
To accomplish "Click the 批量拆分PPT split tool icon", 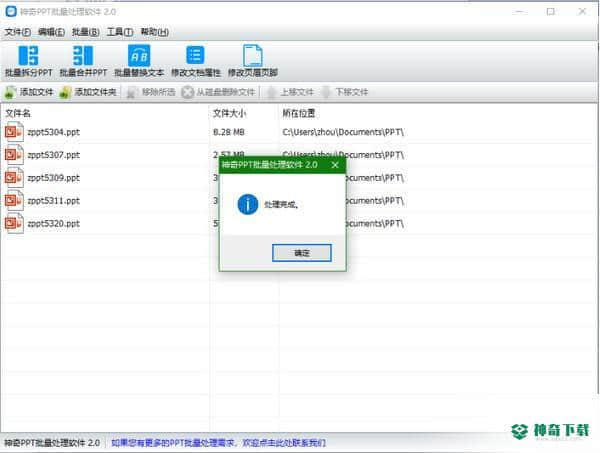I will (x=28, y=56).
